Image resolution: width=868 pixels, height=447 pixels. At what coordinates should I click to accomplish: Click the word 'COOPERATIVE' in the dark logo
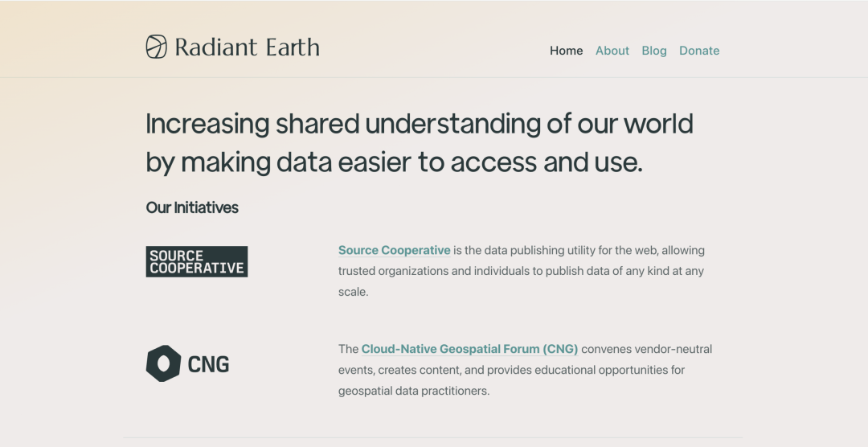(x=197, y=269)
